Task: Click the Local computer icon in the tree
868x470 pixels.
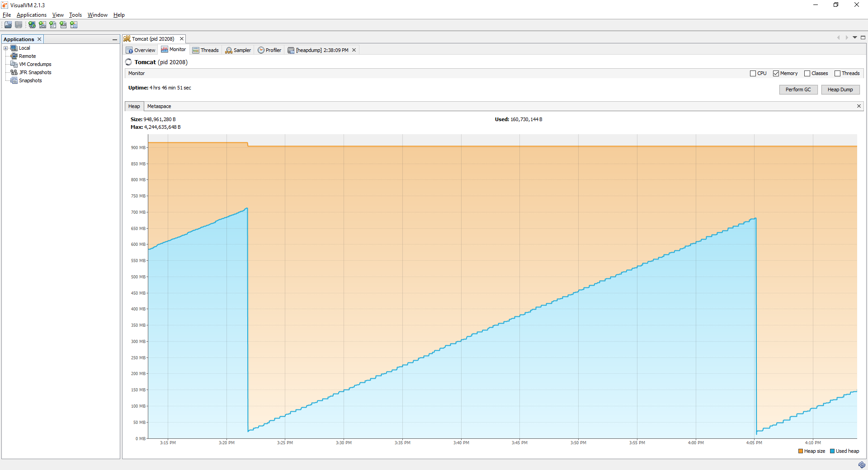Action: pyautogui.click(x=14, y=48)
